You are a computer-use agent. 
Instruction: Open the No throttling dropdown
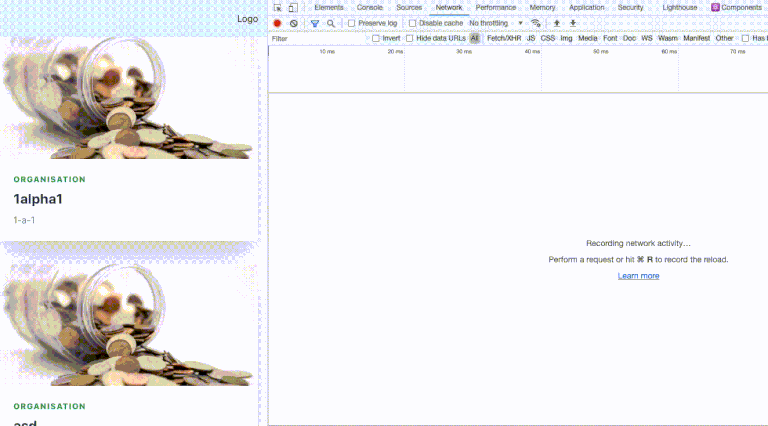click(496, 23)
